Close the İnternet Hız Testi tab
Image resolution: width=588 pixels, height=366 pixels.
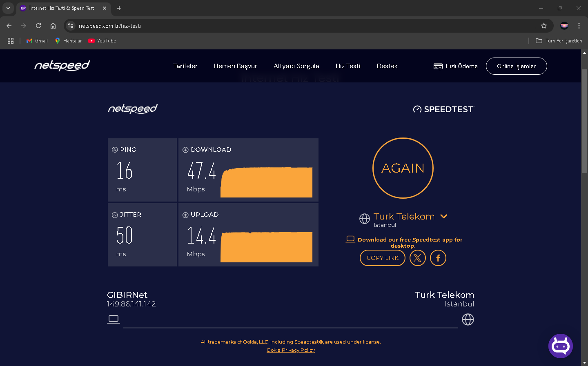tap(105, 8)
